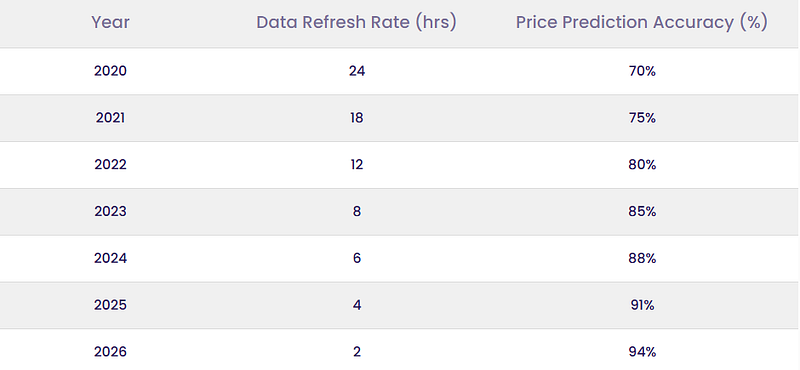Click the refresh rate value 18
The image size is (800, 370).
point(357,118)
